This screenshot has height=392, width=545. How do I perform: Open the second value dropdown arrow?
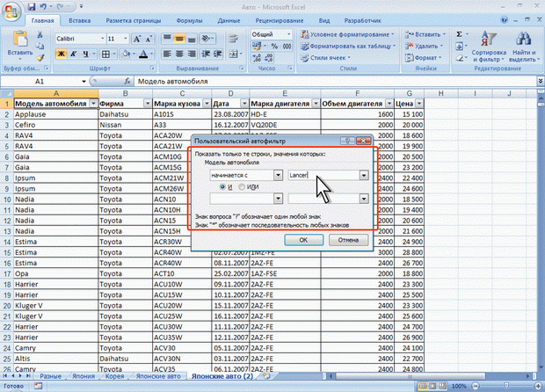(x=364, y=199)
